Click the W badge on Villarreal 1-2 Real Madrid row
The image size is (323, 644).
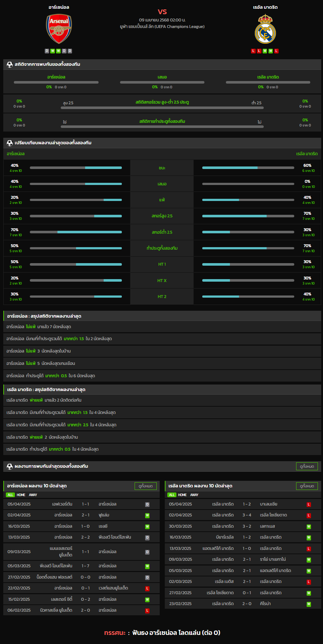[309, 538]
